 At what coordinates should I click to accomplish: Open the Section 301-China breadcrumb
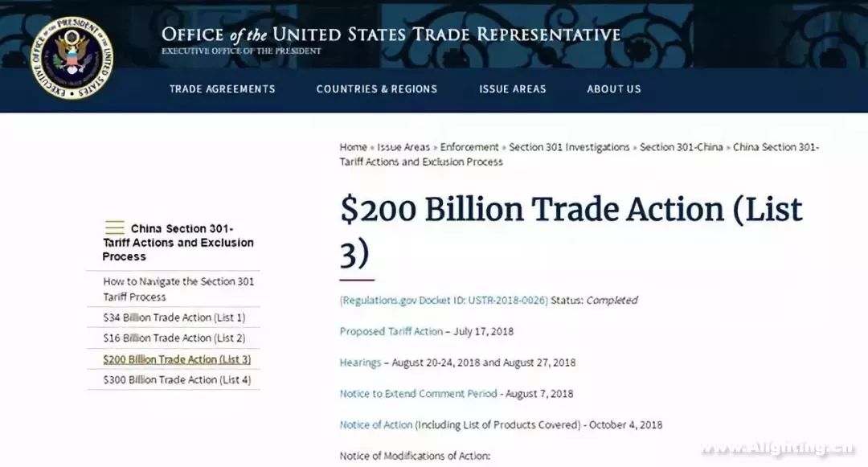coord(682,147)
